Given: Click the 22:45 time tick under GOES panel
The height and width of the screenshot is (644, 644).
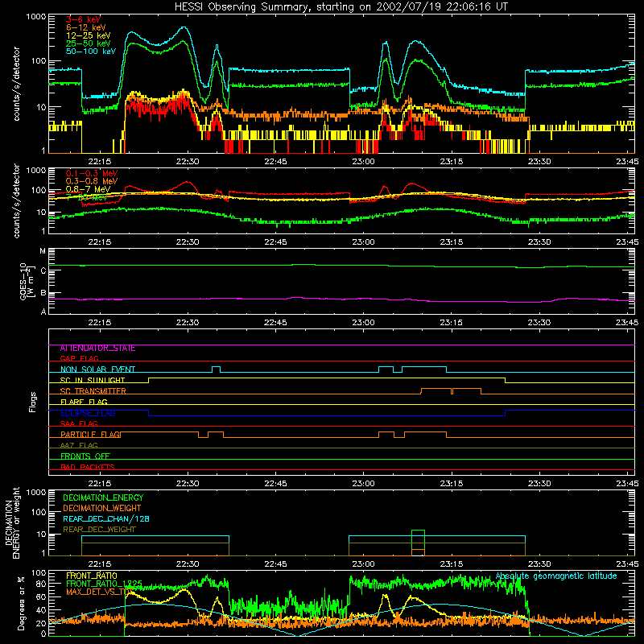Looking at the screenshot, I should 275,323.
